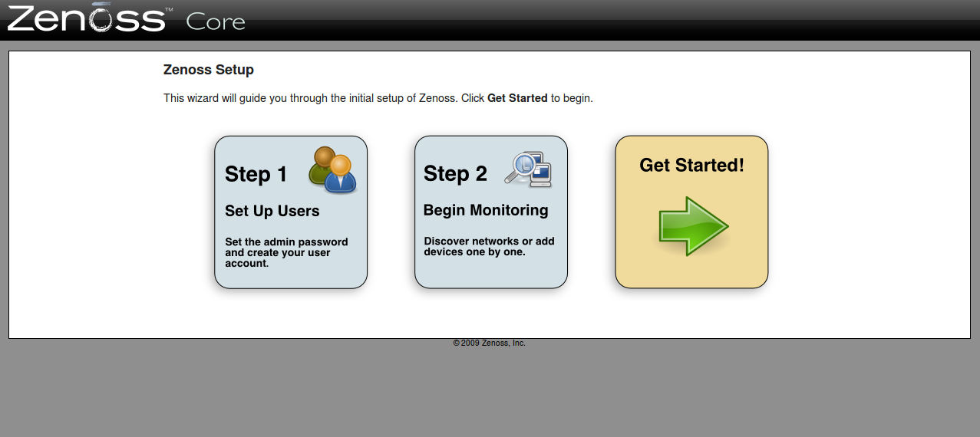The image size is (980, 437).
Task: Click the two-person users icon in Step 1
Action: click(333, 169)
